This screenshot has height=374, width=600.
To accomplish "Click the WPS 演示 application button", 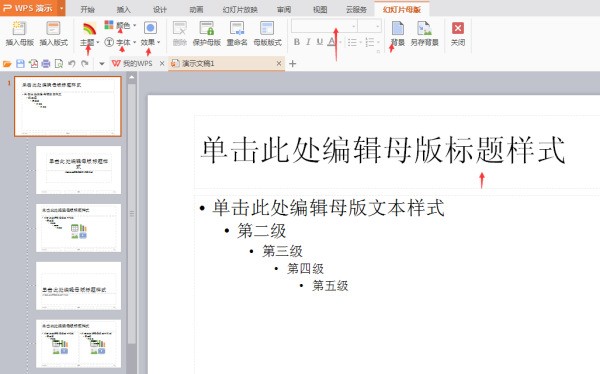I will point(29,8).
